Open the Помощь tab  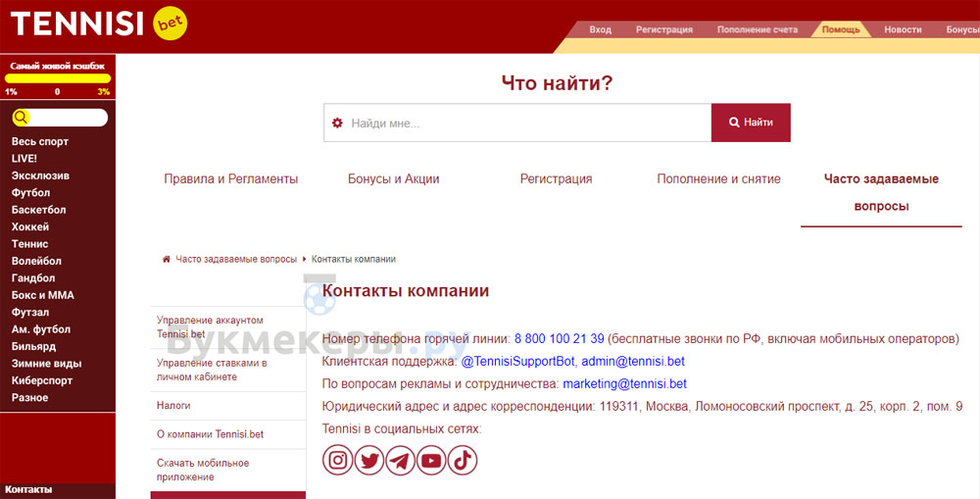point(841,29)
